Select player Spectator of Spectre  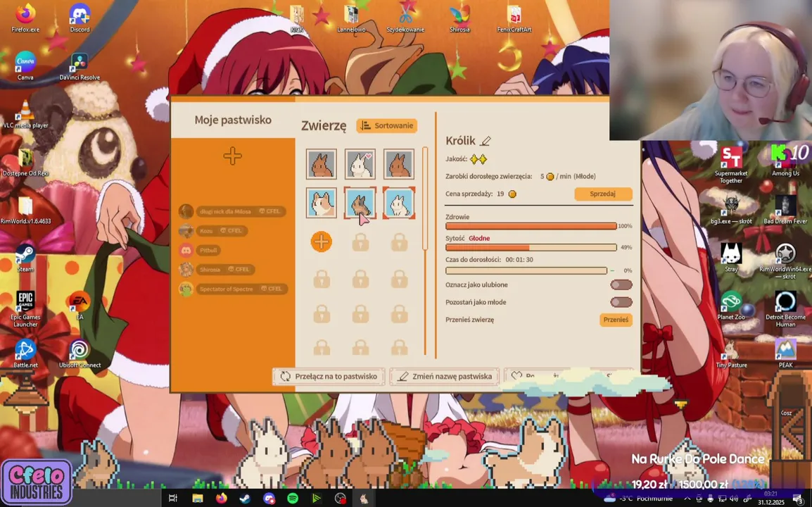pos(234,289)
